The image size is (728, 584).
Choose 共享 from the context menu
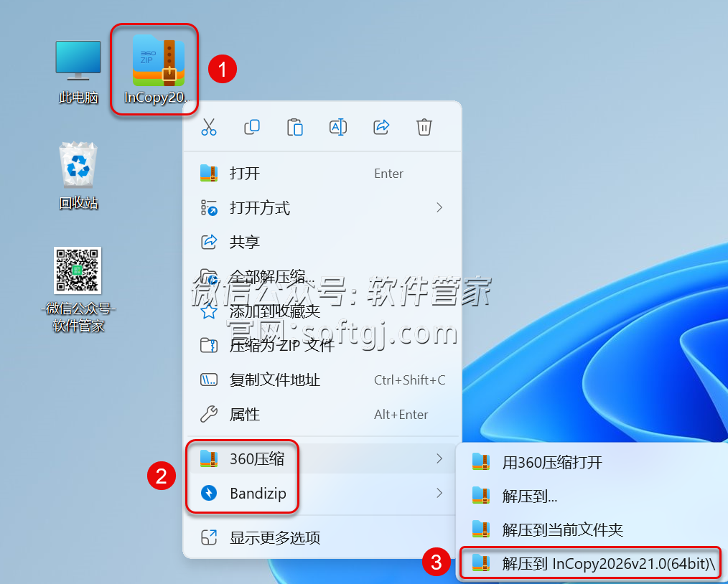pos(322,242)
